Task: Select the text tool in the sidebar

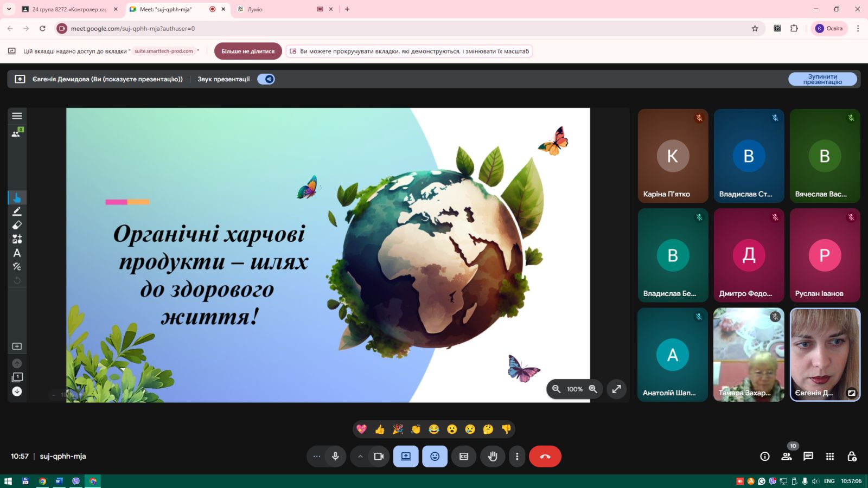Action: tap(17, 253)
